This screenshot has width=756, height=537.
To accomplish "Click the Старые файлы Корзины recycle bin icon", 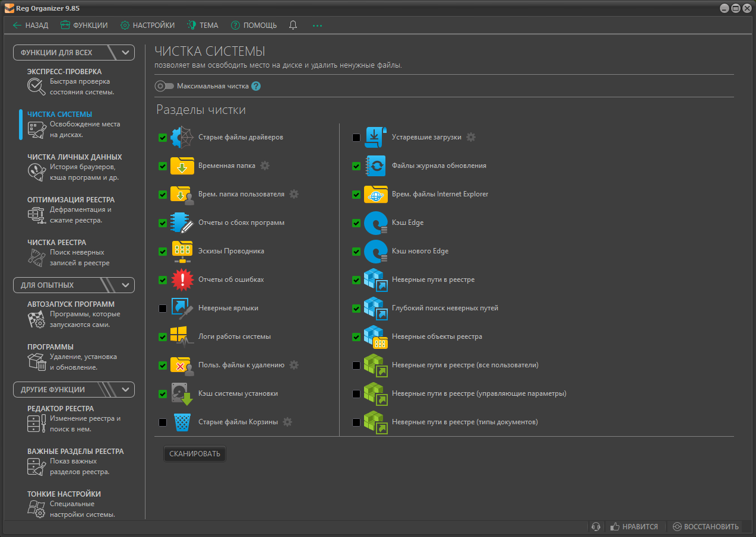I will 182,422.
